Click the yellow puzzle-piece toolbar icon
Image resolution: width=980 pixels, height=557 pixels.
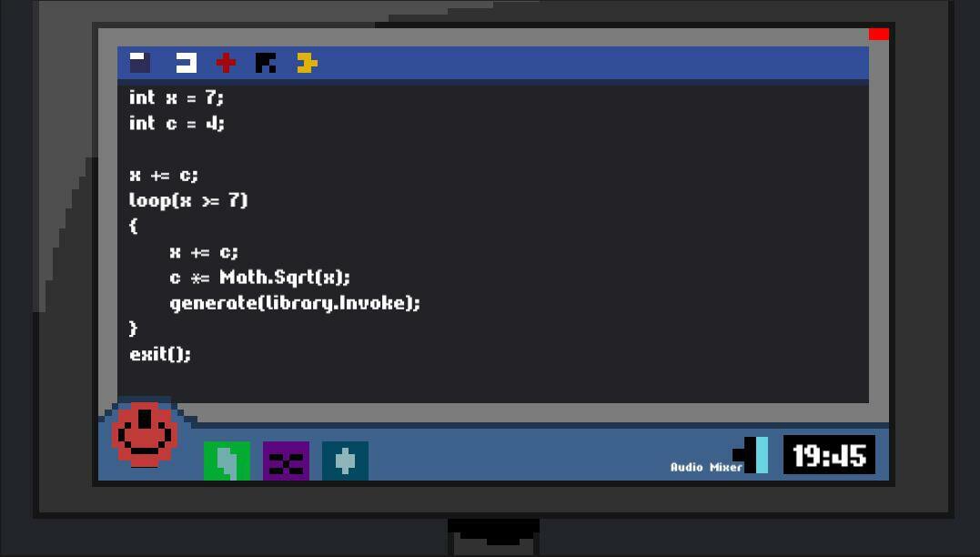click(307, 63)
